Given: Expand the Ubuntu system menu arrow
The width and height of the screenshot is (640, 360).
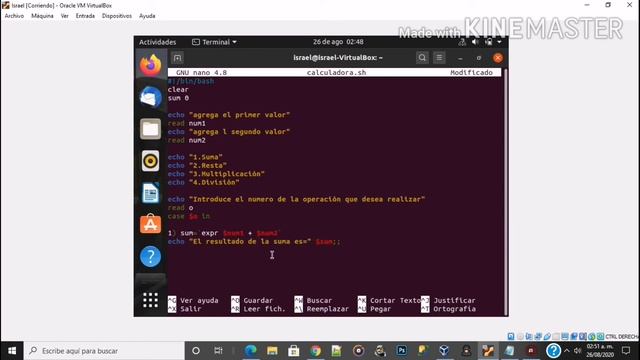Looking at the screenshot, I should pos(499,42).
